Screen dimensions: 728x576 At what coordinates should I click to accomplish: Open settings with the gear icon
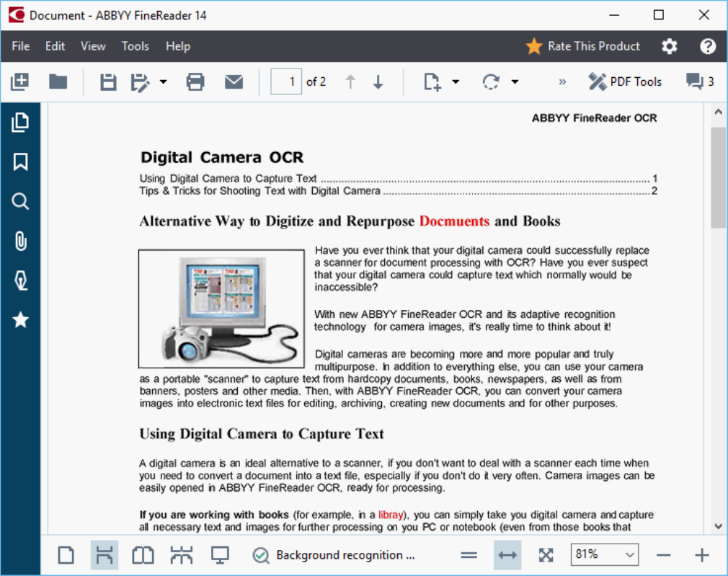669,46
